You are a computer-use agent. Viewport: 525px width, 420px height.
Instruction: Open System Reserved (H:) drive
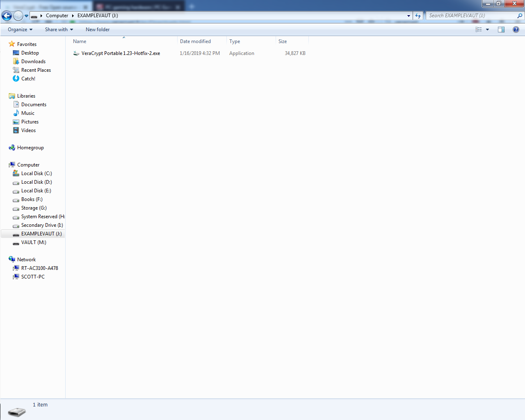pyautogui.click(x=43, y=217)
